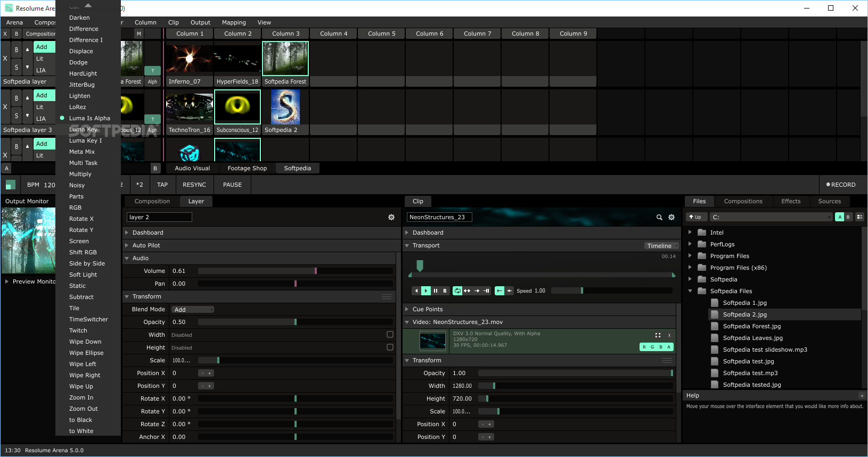Play the clip backwards in the transport
This screenshot has height=457, width=868.
[416, 290]
